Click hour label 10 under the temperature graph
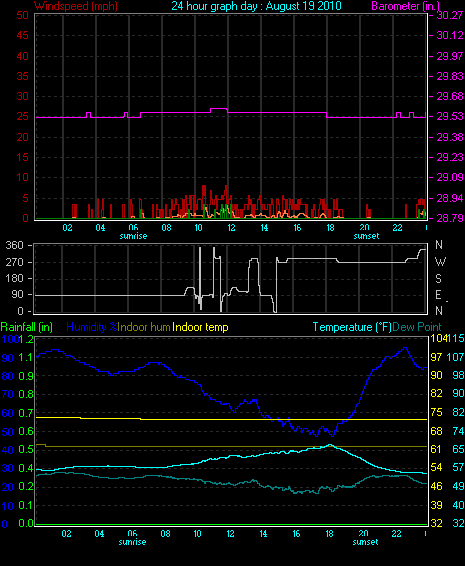The width and height of the screenshot is (465, 566). [197, 534]
